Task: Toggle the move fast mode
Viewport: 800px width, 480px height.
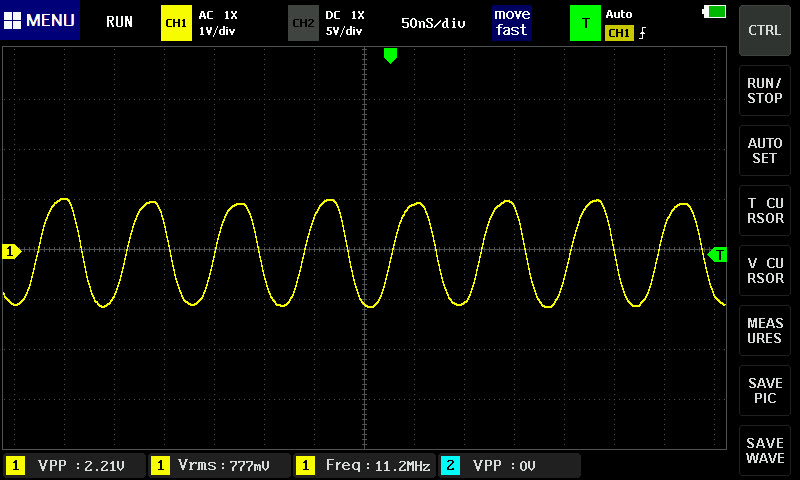Action: (x=512, y=22)
